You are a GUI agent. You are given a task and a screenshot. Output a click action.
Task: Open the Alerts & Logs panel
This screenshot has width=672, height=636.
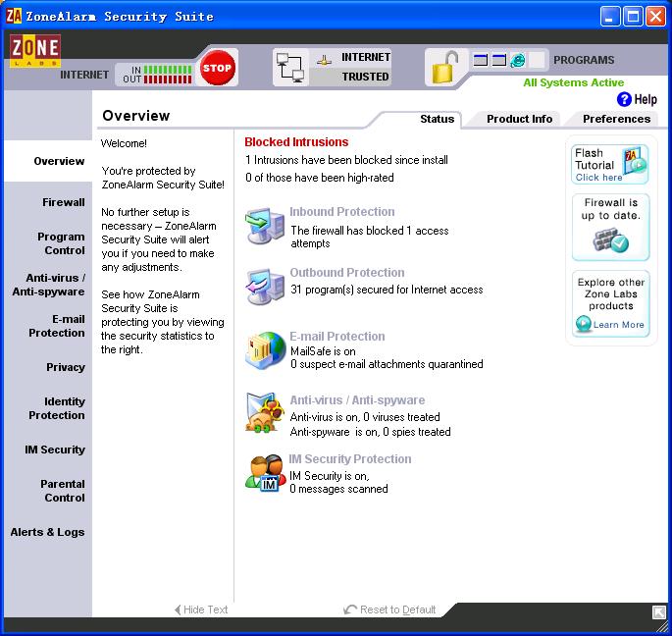point(47,532)
